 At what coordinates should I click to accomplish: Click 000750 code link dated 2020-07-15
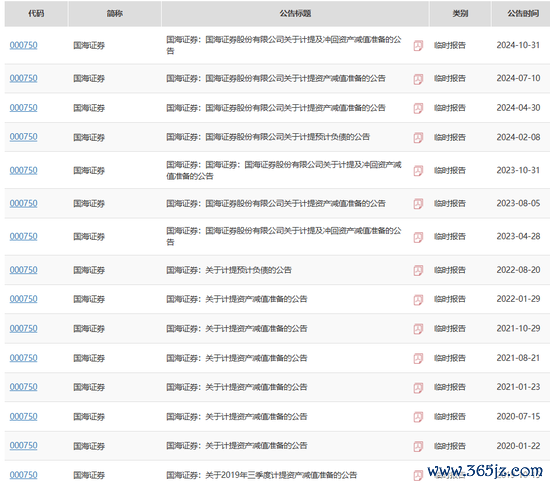(24, 417)
